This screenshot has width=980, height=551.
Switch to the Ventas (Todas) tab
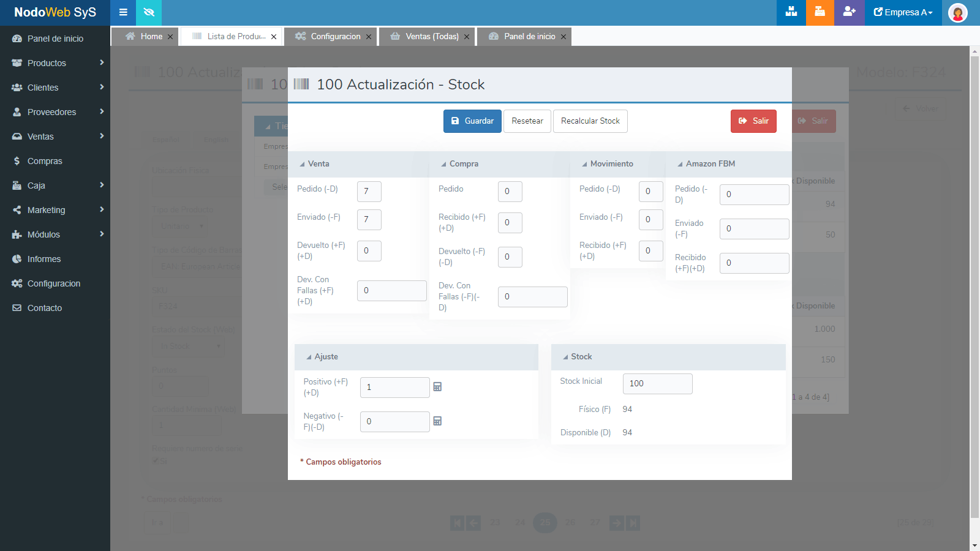click(431, 37)
